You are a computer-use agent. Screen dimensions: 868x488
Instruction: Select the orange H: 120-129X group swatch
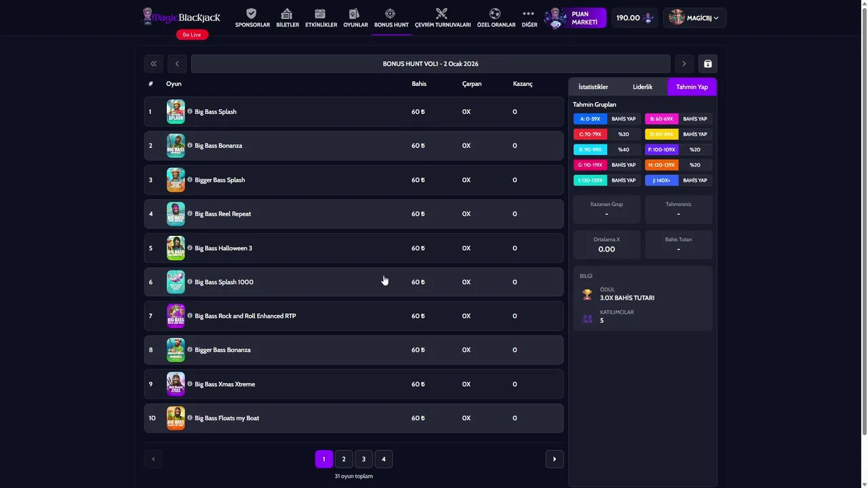click(661, 165)
